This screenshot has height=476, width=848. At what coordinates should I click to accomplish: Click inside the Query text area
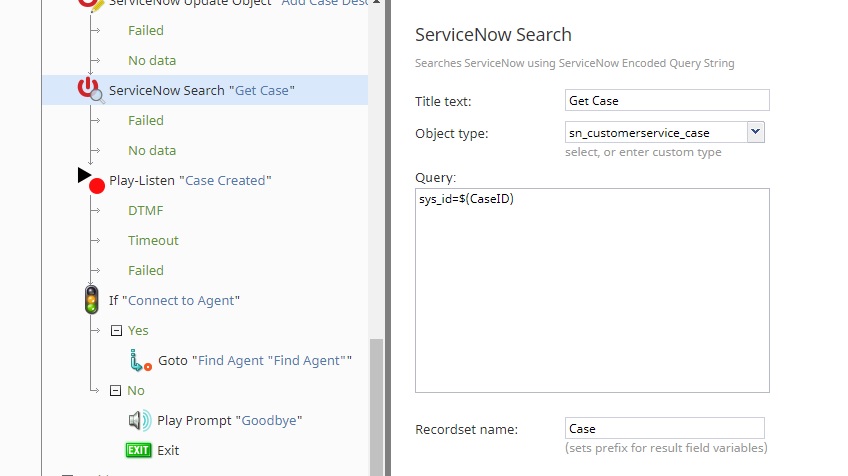click(592, 290)
